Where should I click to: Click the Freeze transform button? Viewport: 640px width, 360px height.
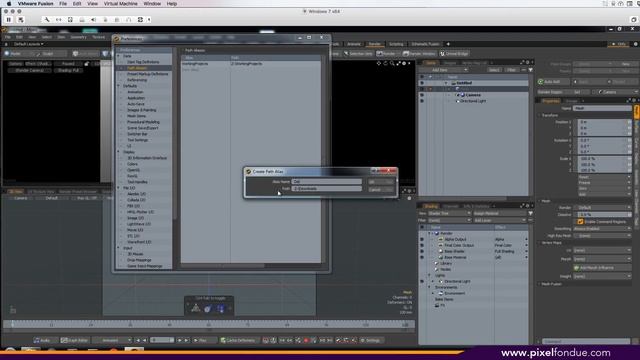(x=604, y=183)
